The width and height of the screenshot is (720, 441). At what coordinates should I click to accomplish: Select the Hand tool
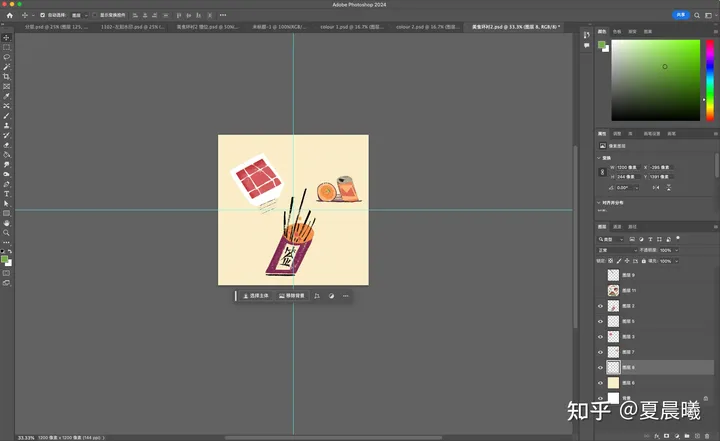[6, 223]
